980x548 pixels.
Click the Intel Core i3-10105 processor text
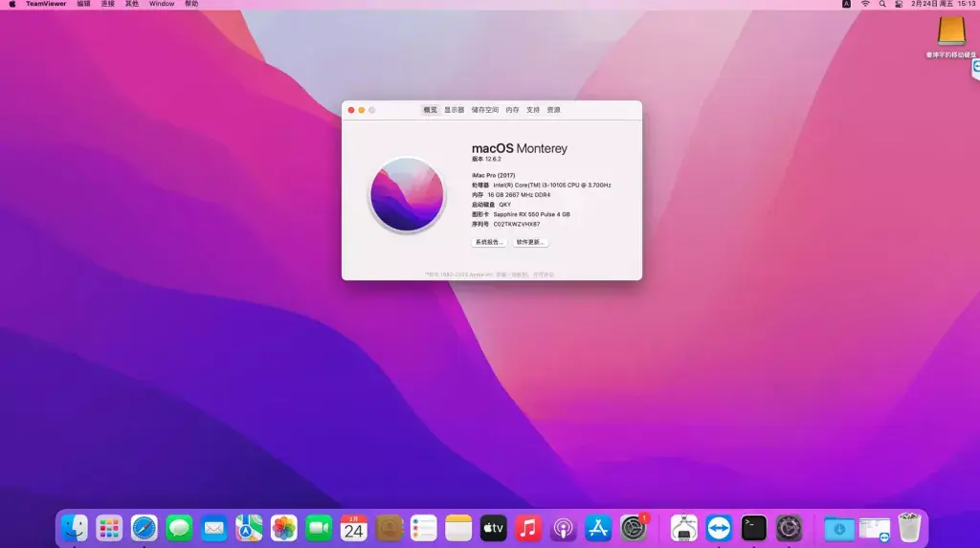552,186
